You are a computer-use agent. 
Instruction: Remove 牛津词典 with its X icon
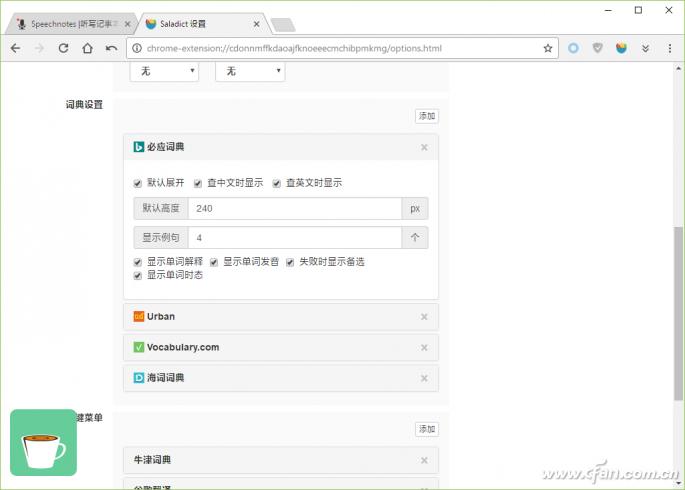(x=424, y=460)
